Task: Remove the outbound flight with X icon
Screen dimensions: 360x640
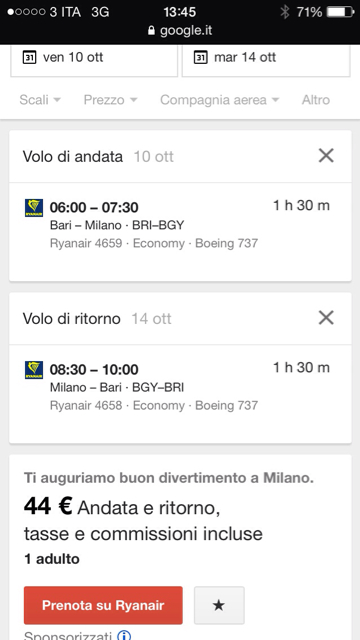Action: [326, 156]
